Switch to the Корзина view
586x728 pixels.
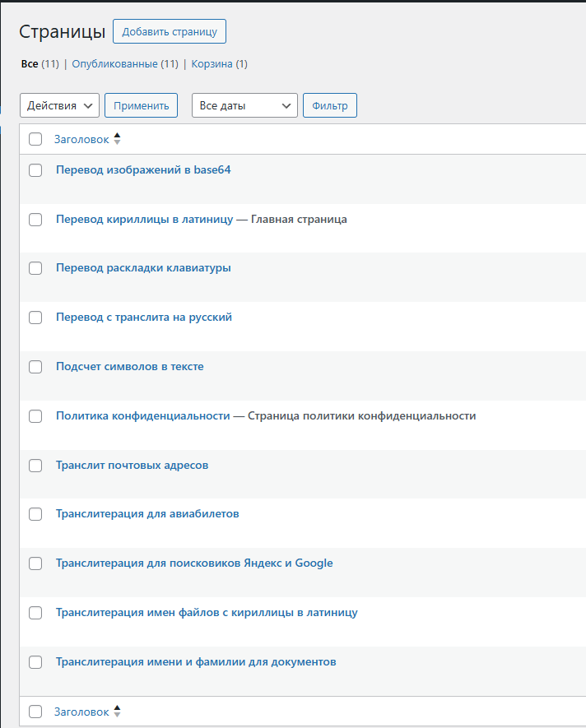(219, 64)
